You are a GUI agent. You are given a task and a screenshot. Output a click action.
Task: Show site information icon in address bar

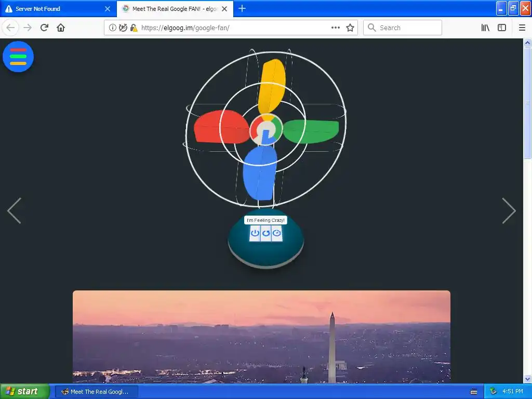[x=112, y=28]
